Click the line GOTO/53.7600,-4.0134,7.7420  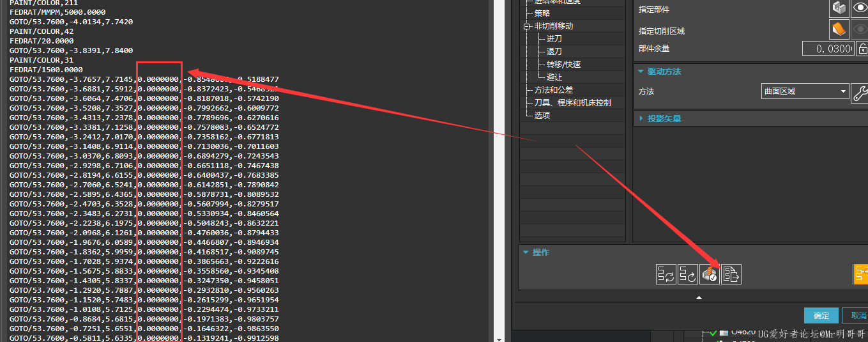click(x=71, y=22)
